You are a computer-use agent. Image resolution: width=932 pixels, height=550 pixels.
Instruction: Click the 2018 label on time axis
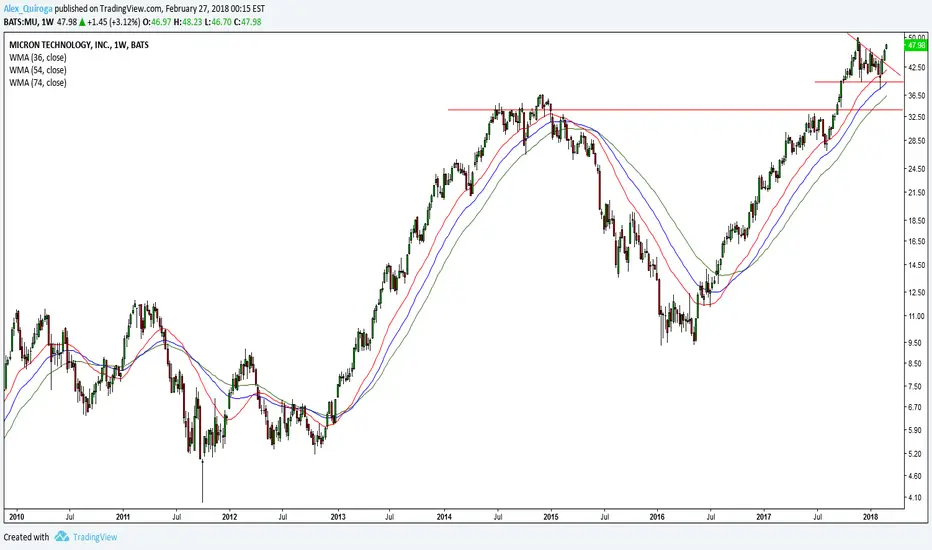pyautogui.click(x=871, y=517)
